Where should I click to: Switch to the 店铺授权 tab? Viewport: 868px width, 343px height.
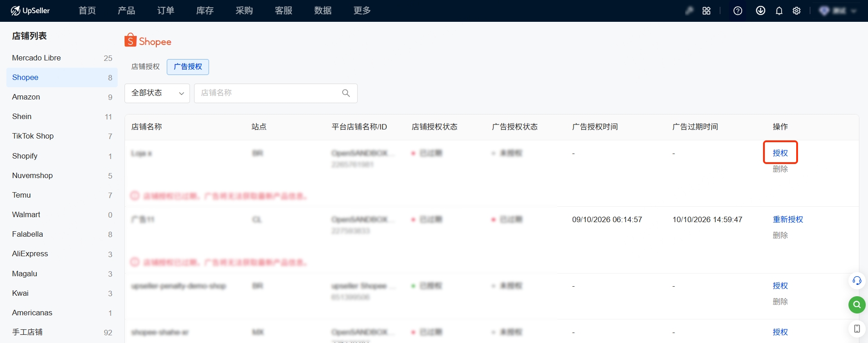coord(145,67)
